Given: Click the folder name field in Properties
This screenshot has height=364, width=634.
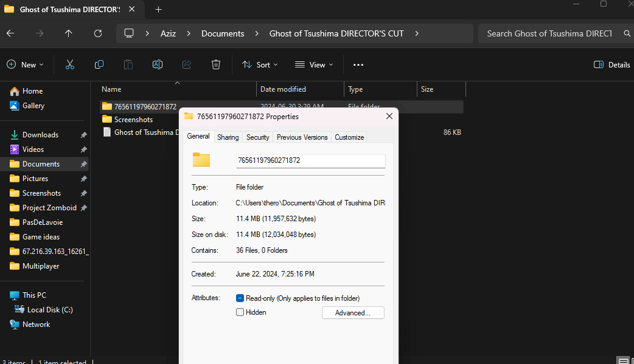Looking at the screenshot, I should [x=310, y=161].
